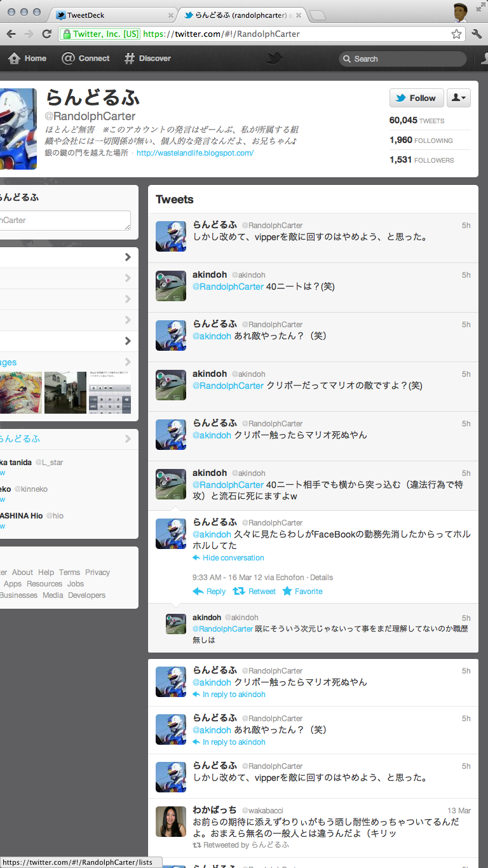Click the @wakabacci username

262,810
